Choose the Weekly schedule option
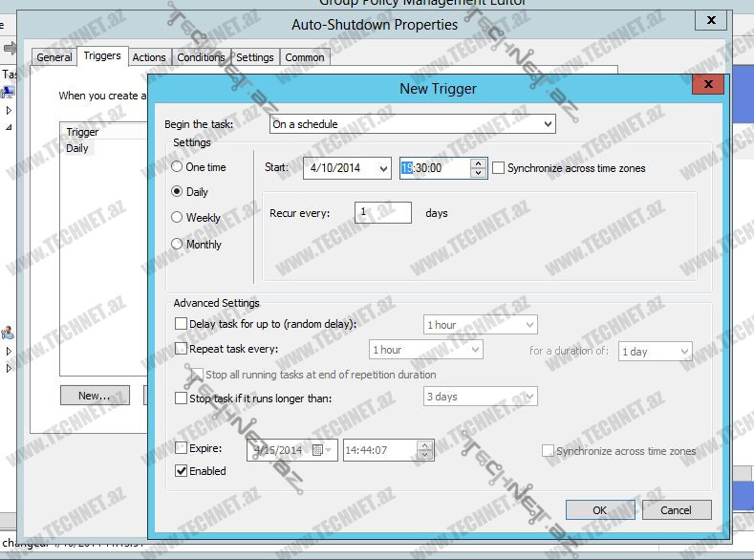 coord(177,218)
